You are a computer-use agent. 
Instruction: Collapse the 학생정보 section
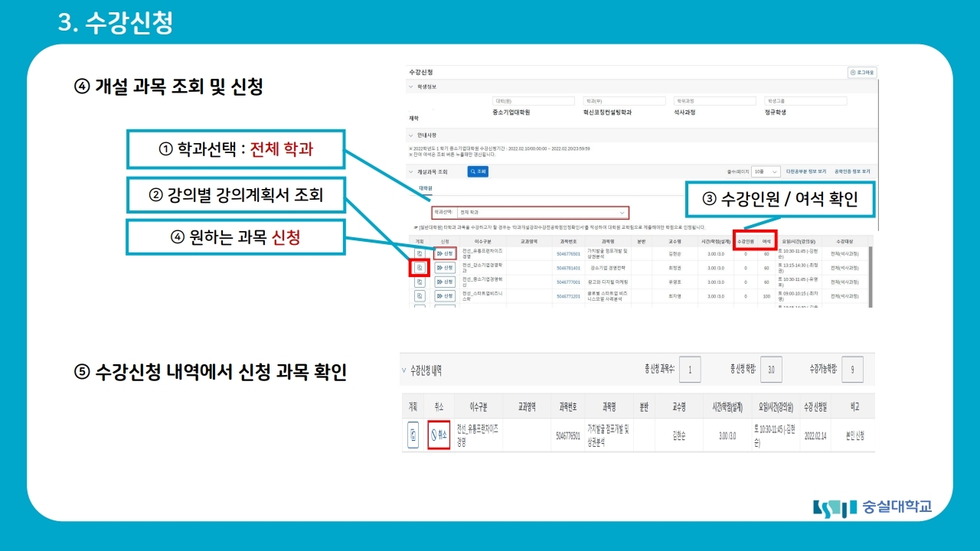[410, 86]
